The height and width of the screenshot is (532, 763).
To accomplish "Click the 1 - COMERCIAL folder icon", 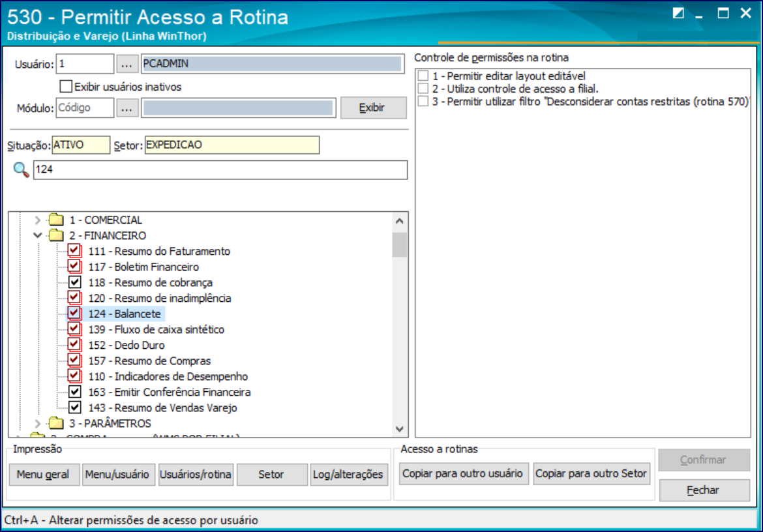I will [56, 220].
